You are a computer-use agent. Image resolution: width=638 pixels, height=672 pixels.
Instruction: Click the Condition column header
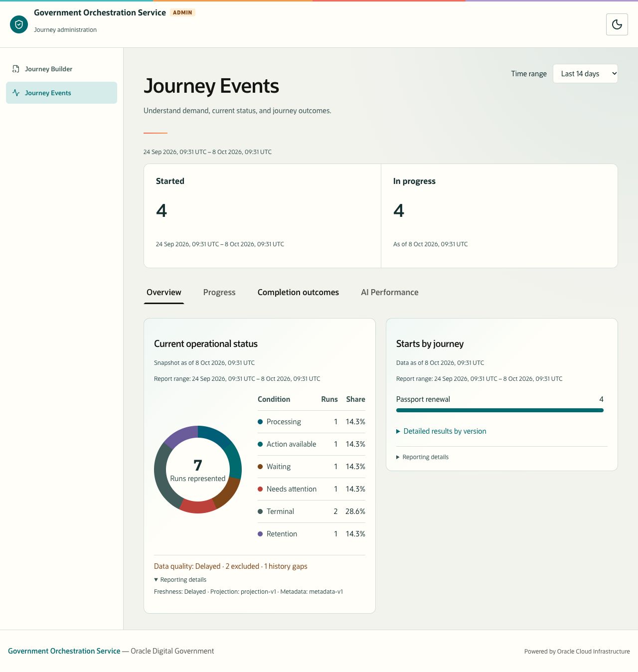tap(274, 399)
